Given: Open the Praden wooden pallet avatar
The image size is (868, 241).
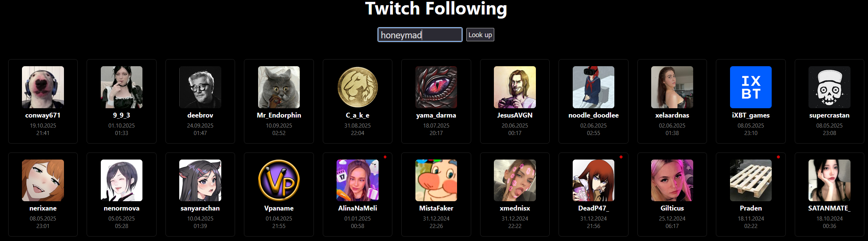Looking at the screenshot, I should tap(750, 180).
